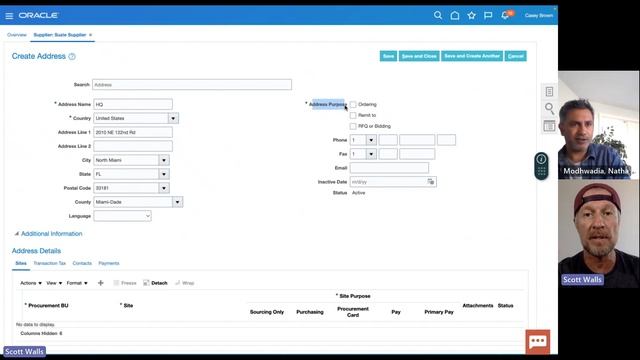Open the Format menu
This screenshot has height=360, width=640.
point(77,283)
